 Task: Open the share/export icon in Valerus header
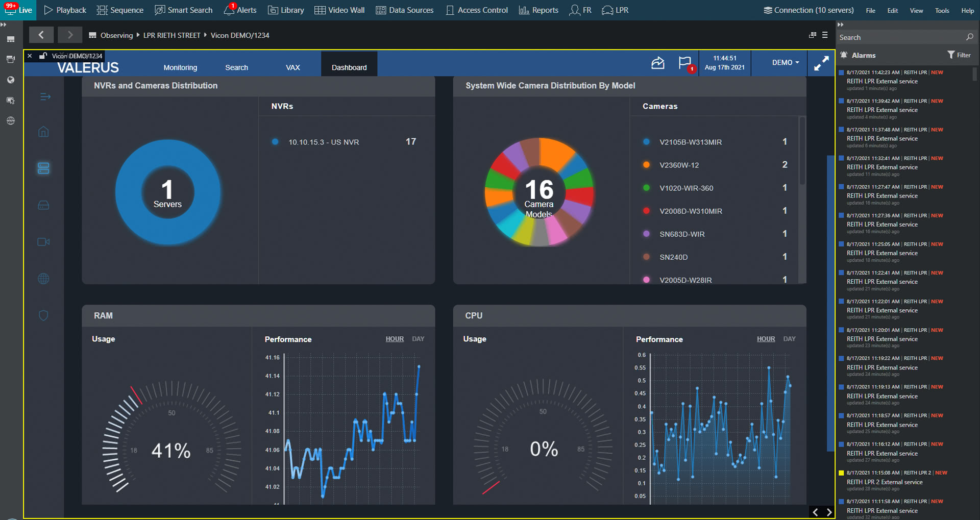658,63
